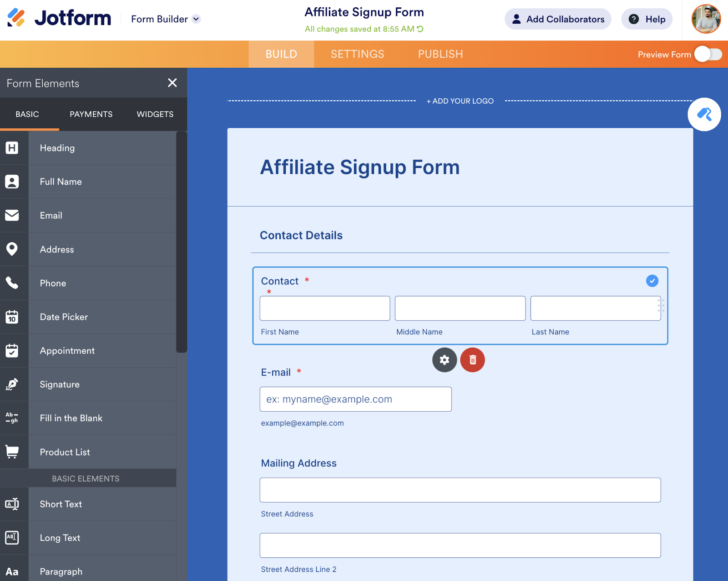Click the Add Collaborators button

pos(558,19)
